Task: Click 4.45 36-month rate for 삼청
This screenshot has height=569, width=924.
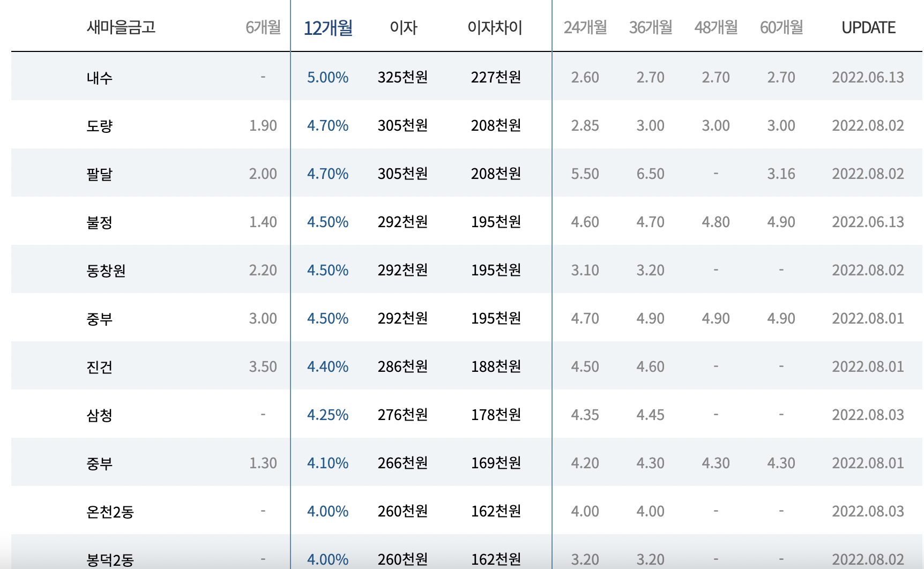Action: [x=650, y=415]
